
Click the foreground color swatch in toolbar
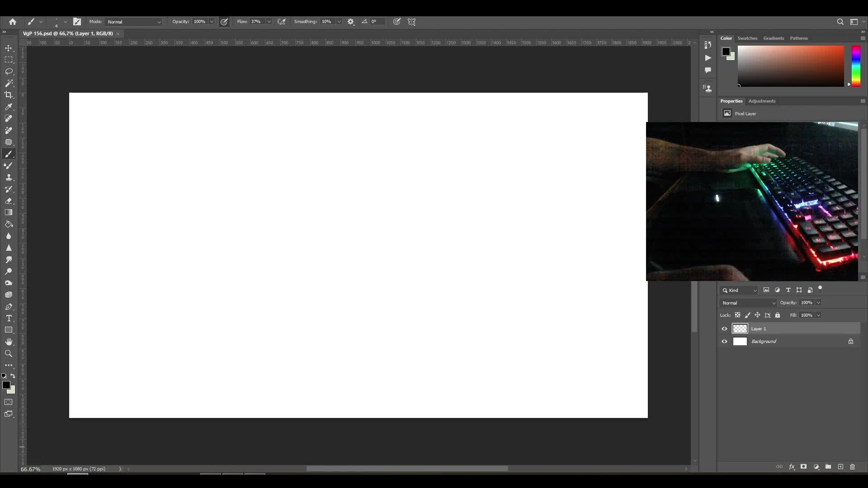coord(6,385)
